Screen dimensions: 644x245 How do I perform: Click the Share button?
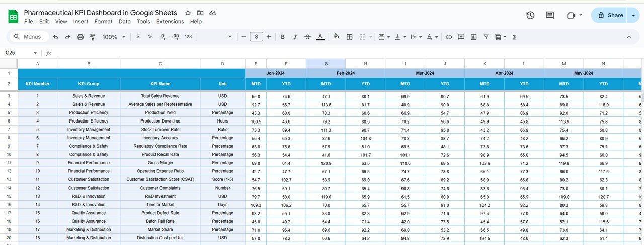pyautogui.click(x=609, y=15)
